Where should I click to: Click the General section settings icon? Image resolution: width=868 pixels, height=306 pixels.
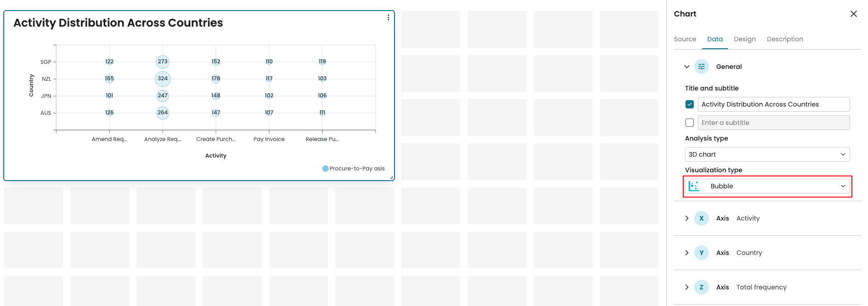point(701,67)
